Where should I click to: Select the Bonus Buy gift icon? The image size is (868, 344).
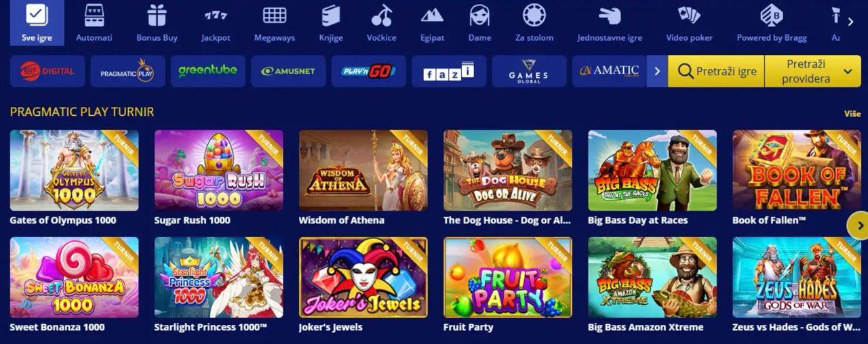(x=157, y=22)
